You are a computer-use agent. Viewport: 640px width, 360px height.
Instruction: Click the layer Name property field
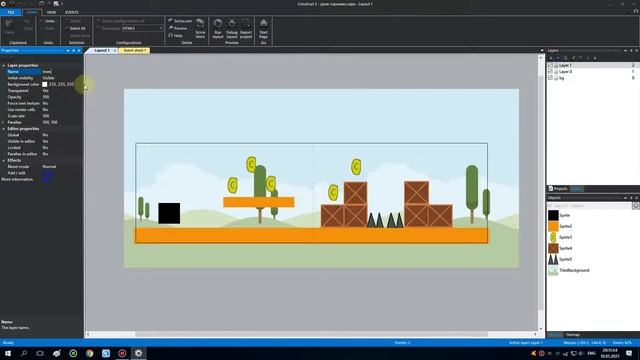62,71
